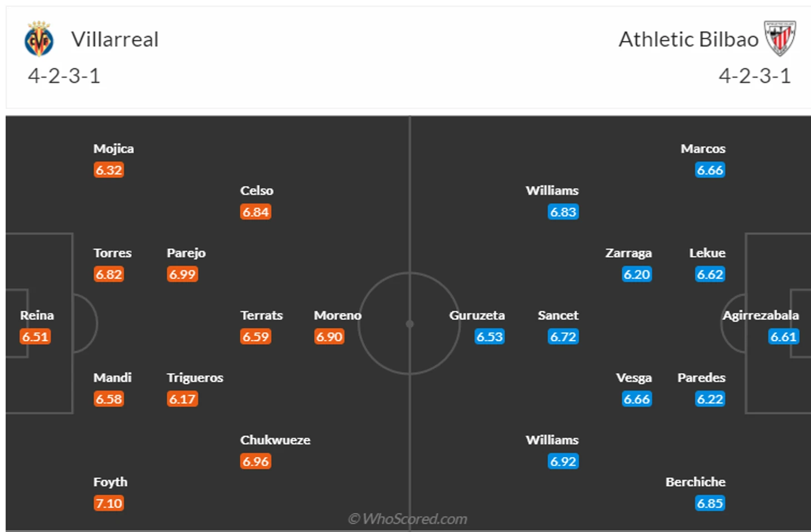Viewport: 811px width, 532px height.
Task: Click Reina's 6.51 goalkeeper rating badge
Action: click(35, 337)
